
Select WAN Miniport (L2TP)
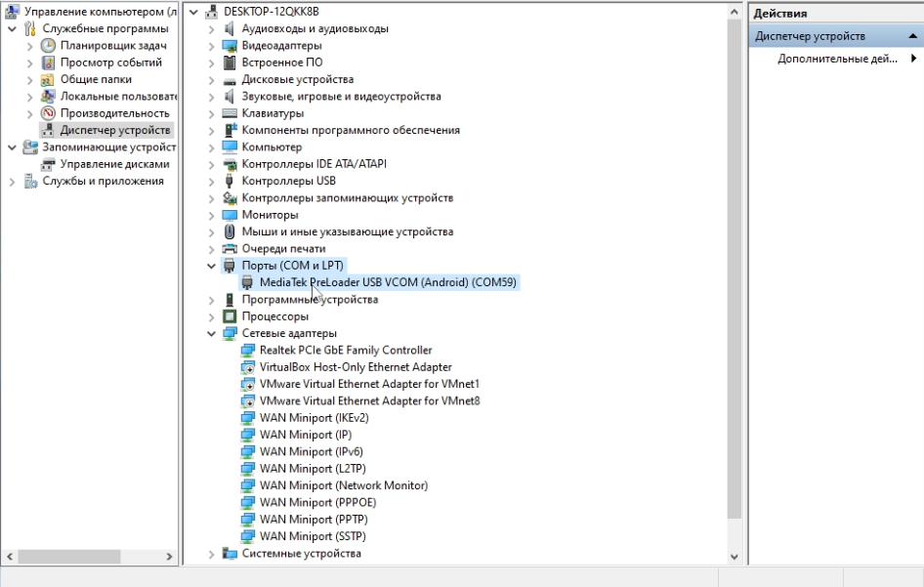313,469
